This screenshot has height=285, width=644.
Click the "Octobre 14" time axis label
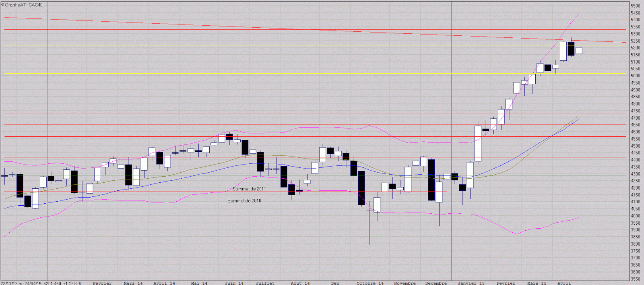pos(370,283)
